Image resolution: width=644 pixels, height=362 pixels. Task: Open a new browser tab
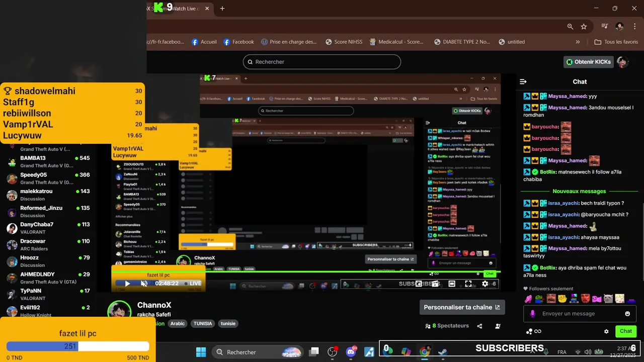[x=222, y=9]
